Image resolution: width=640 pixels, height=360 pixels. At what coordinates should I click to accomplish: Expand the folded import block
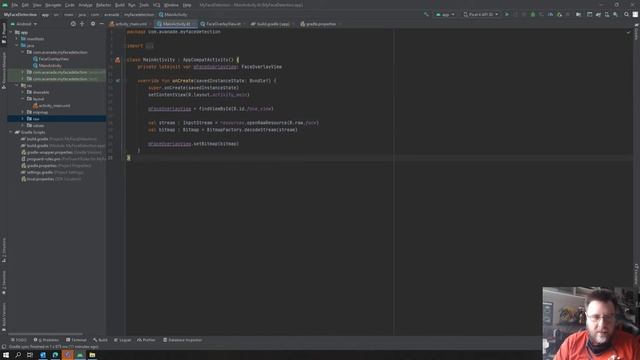[150, 46]
